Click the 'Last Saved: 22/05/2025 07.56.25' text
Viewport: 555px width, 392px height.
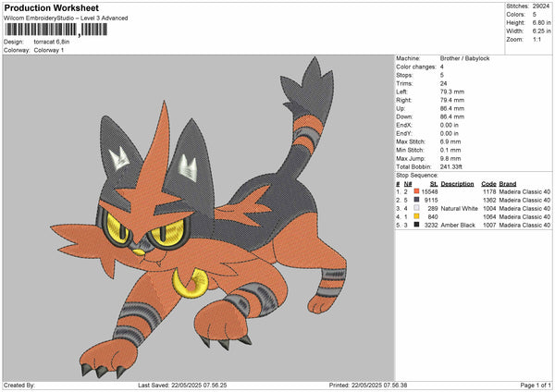[x=182, y=386]
